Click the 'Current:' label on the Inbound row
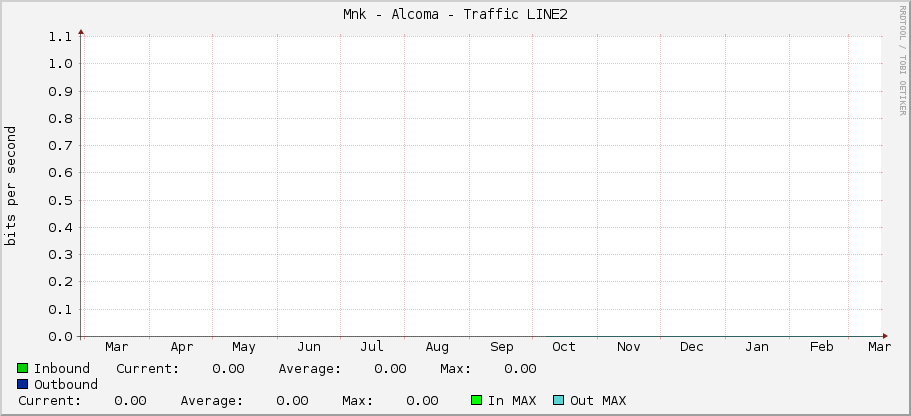911x416 pixels. [x=148, y=368]
